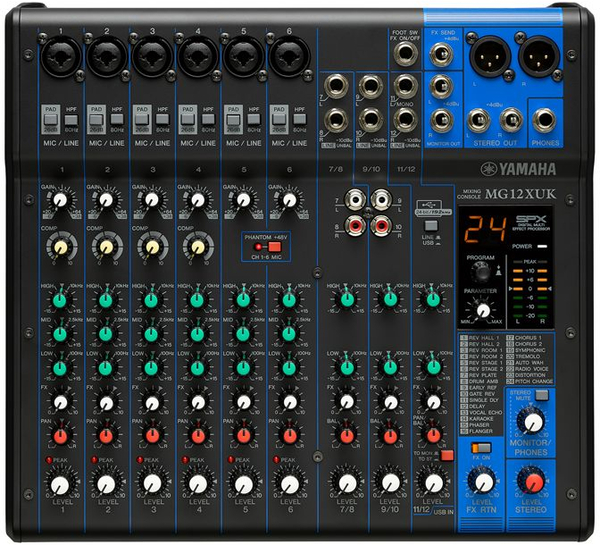The height and width of the screenshot is (545, 600).
Task: Click the MG12XUK model name
Action: point(520,194)
